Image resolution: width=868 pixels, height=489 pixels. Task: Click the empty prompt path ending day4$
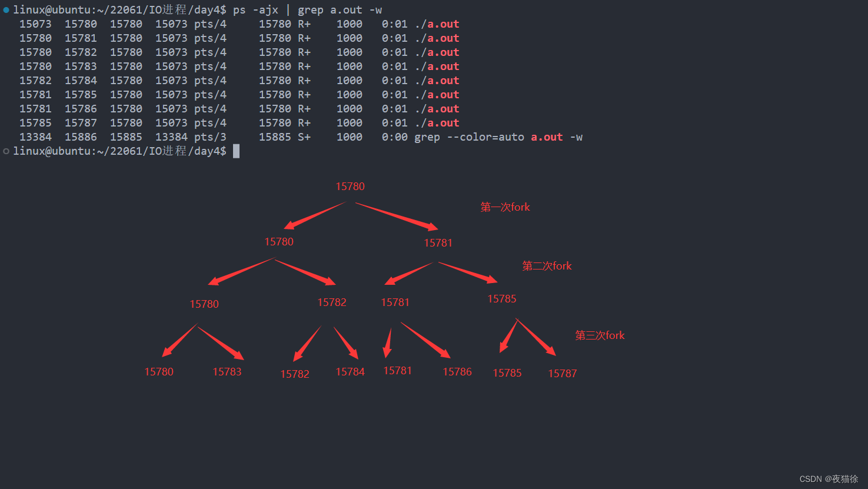[120, 151]
